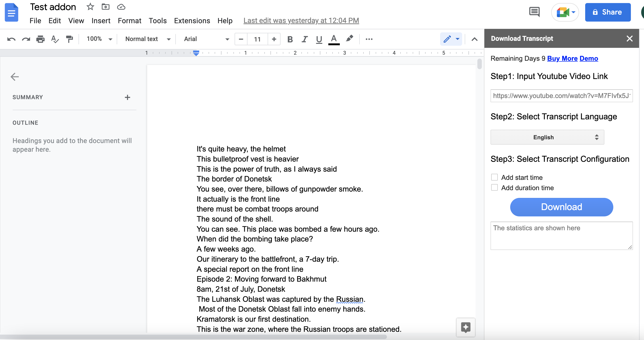The height and width of the screenshot is (340, 644).
Task: Toggle bold formatting
Action: point(290,39)
